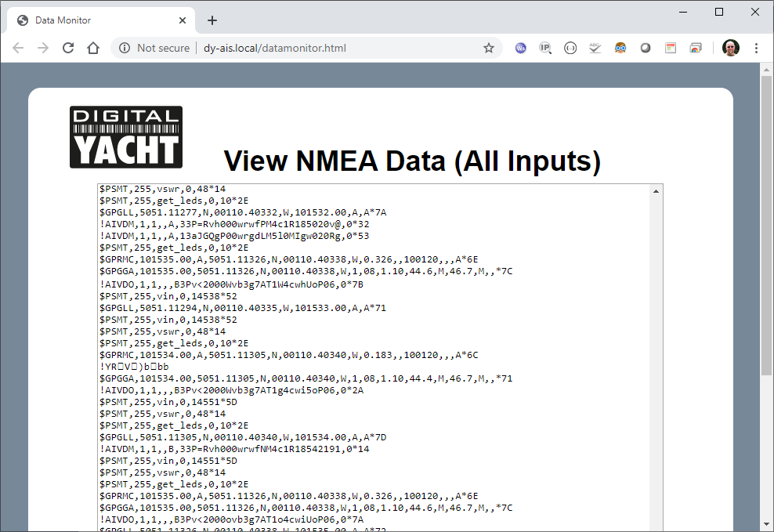Click the ABC spell check extension icon
The width and height of the screenshot is (774, 532).
(x=595, y=48)
